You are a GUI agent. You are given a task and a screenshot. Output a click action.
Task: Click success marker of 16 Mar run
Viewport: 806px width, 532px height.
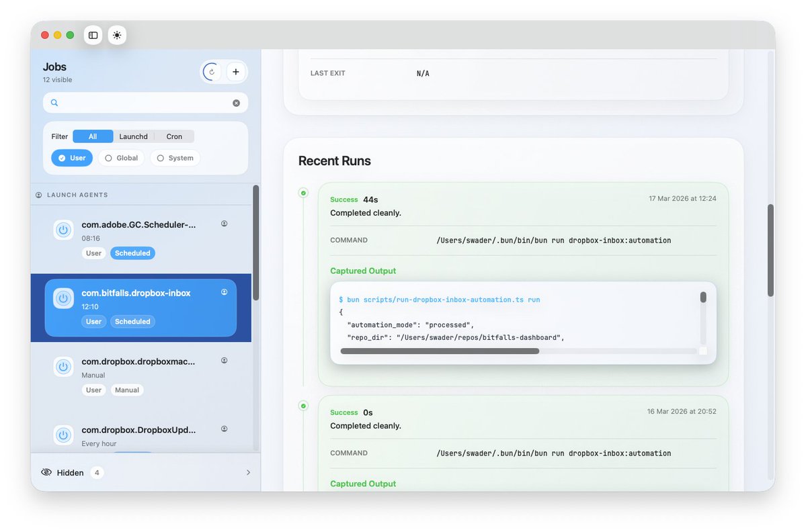303,406
